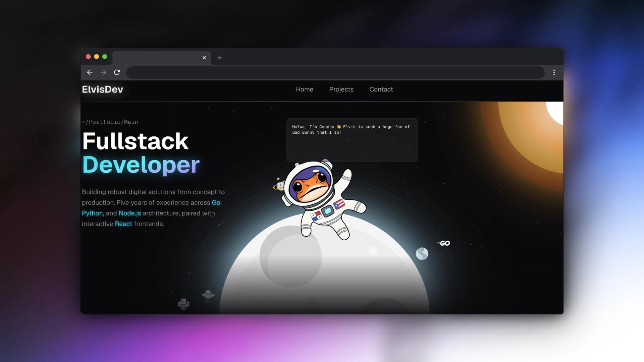Click the red window close button
The image size is (644, 362).
coord(88,57)
